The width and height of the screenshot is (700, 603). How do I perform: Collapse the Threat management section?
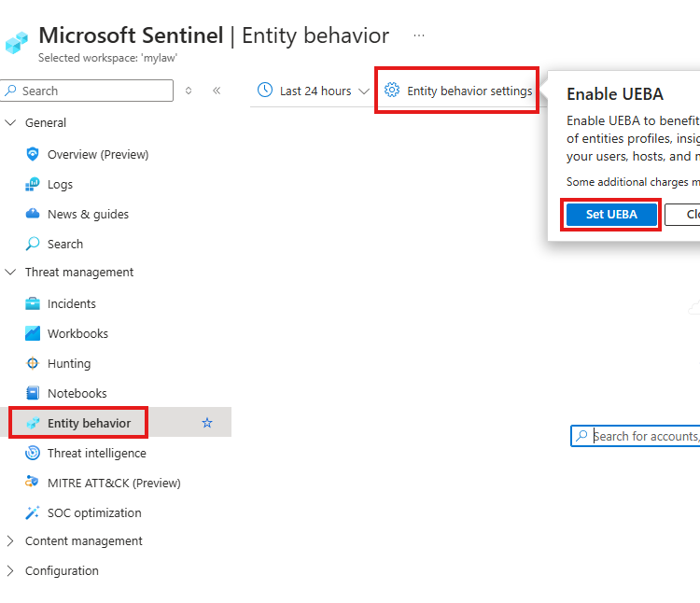click(x=11, y=272)
